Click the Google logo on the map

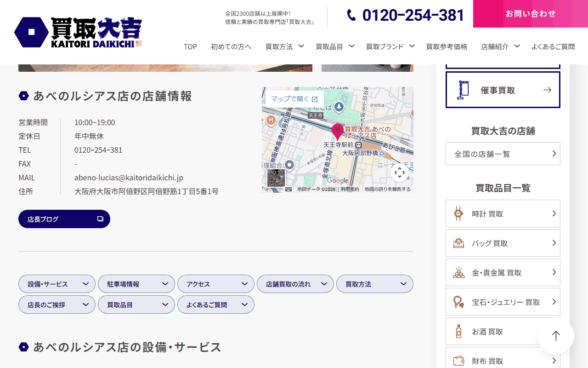(x=338, y=181)
